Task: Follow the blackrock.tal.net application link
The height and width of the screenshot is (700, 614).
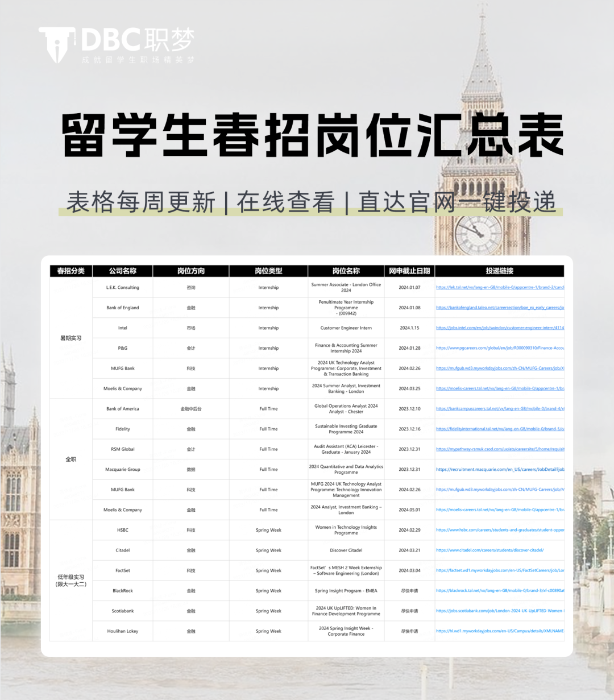Action: (x=500, y=591)
